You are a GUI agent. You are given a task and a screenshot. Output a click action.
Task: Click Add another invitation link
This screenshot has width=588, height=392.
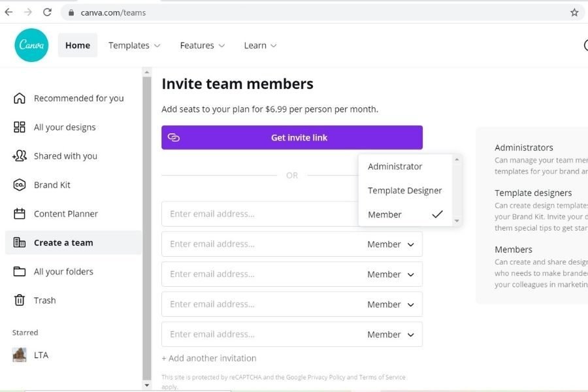click(x=209, y=358)
